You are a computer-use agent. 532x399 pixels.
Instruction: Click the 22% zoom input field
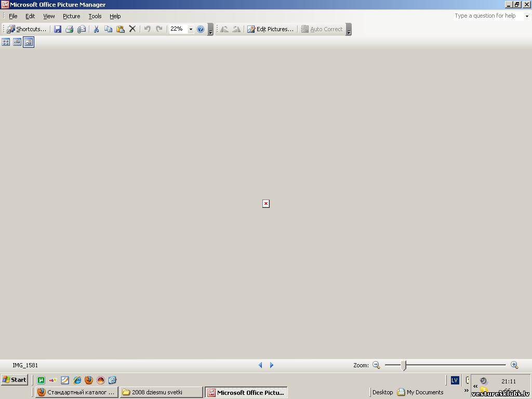[179, 29]
